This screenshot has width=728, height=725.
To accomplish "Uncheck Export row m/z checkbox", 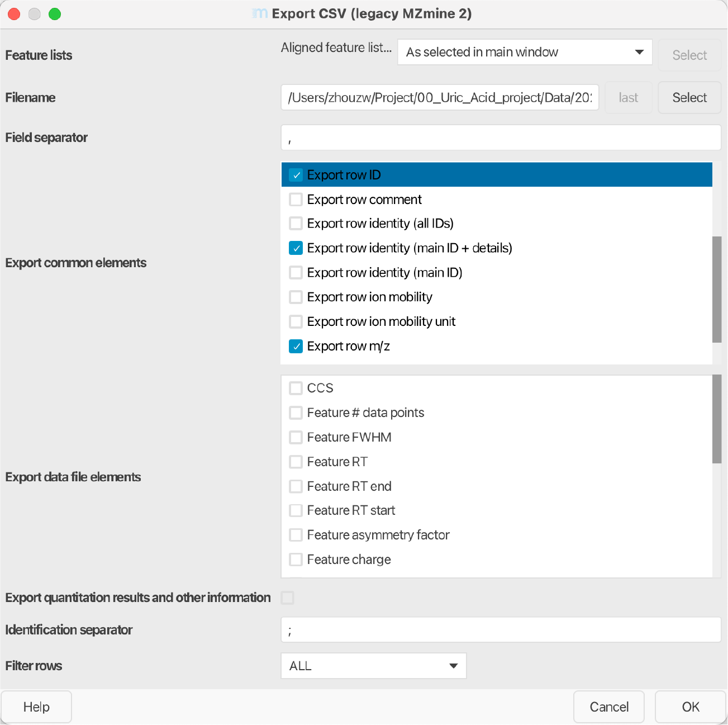I will (296, 346).
